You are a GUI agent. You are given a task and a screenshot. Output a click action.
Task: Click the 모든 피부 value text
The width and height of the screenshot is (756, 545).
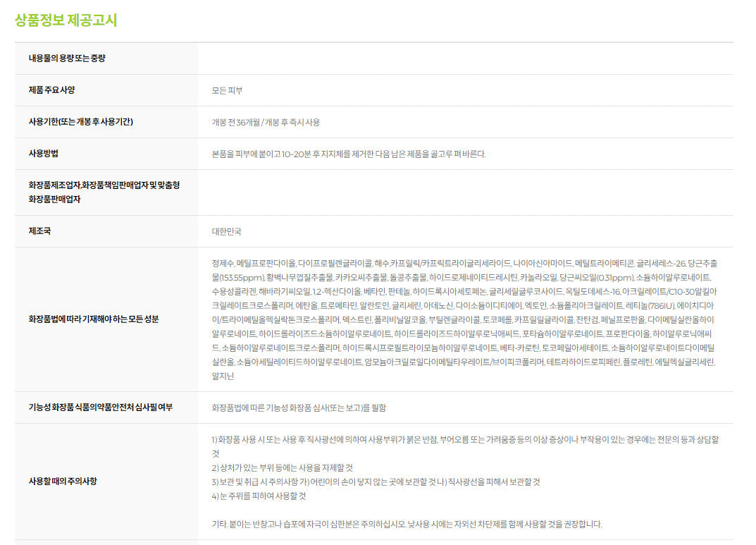pos(227,90)
